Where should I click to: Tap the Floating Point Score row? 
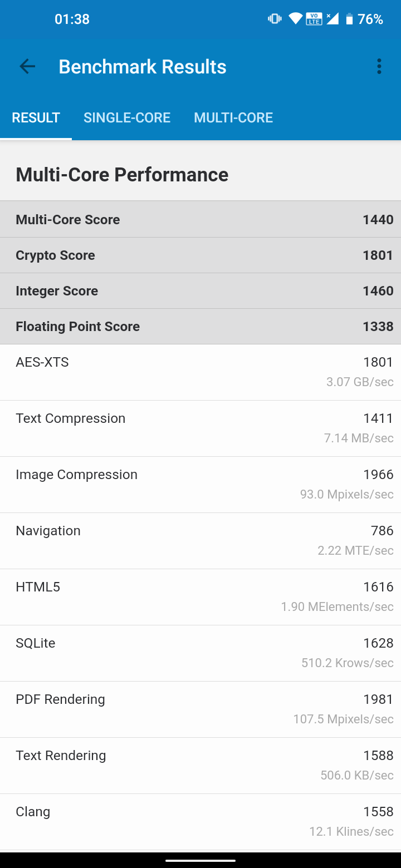tap(200, 327)
